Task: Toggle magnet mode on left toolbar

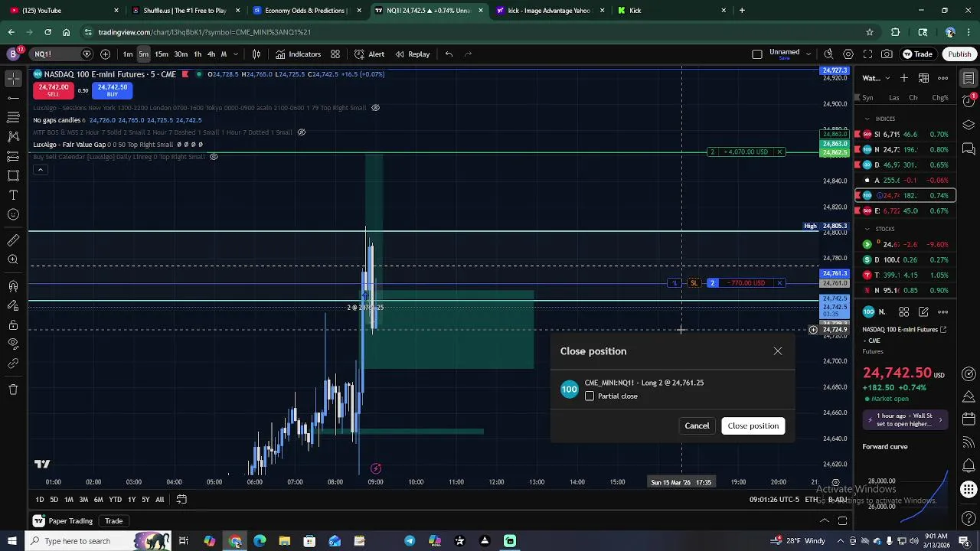Action: coord(13,286)
